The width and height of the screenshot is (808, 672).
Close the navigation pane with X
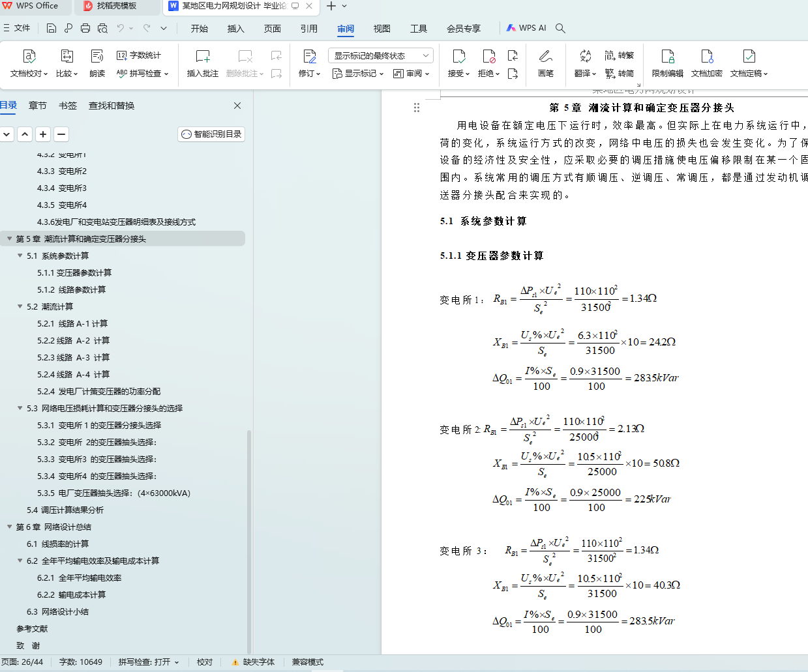point(237,106)
